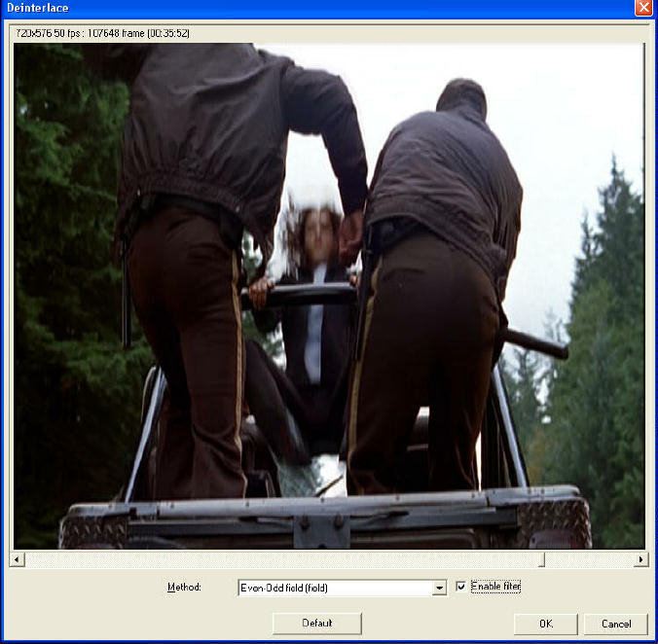The image size is (658, 644).
Task: Click the Default button
Action: pyautogui.click(x=316, y=624)
